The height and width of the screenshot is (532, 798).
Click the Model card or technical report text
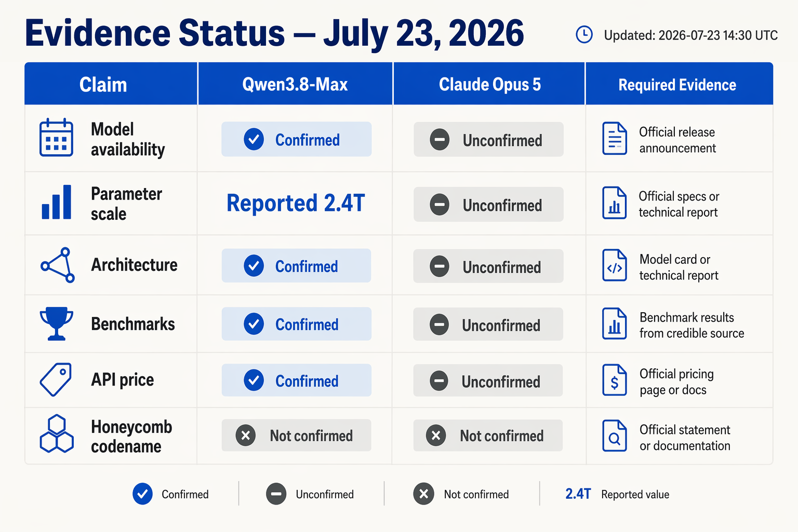coord(679,267)
